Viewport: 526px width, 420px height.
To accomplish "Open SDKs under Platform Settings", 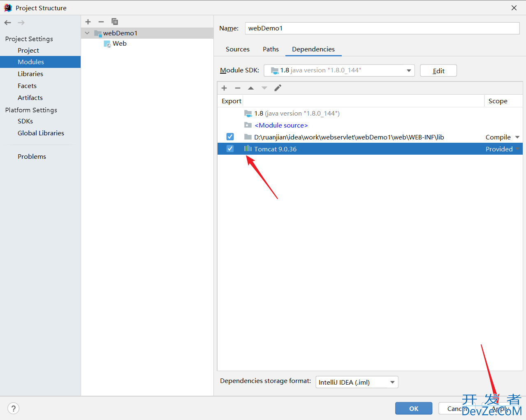I will click(x=25, y=121).
